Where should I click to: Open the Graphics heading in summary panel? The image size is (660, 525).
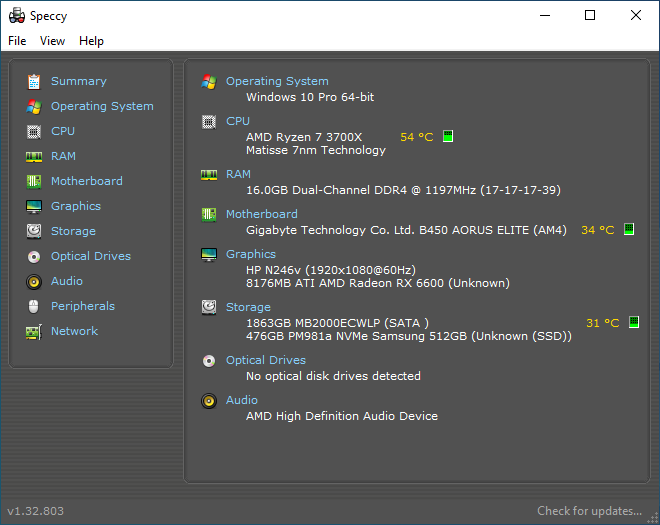point(251,254)
